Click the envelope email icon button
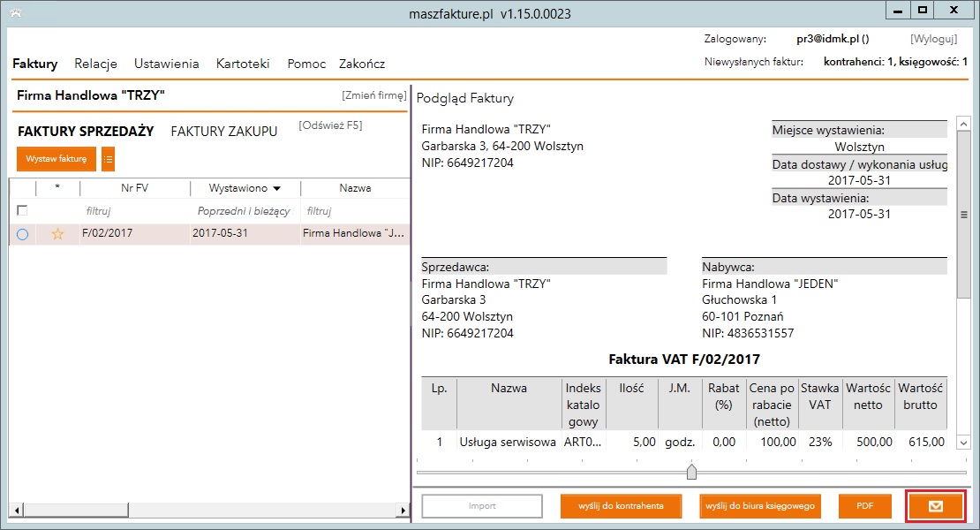This screenshot has width=980, height=530. pos(936,505)
